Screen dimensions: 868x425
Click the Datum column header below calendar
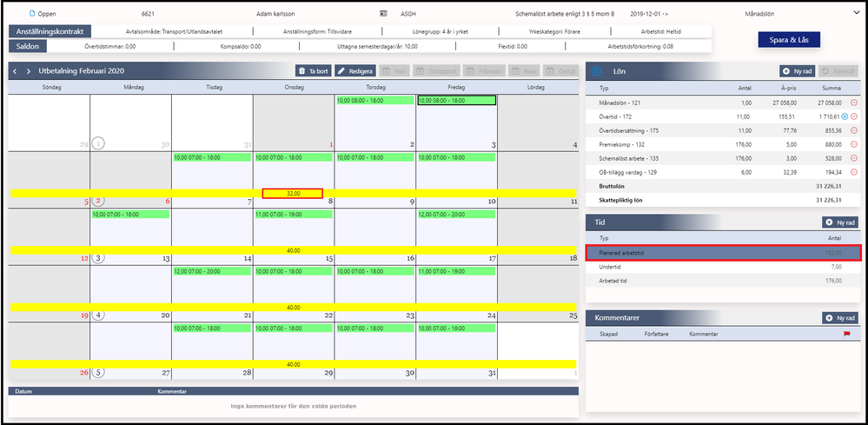coord(23,391)
